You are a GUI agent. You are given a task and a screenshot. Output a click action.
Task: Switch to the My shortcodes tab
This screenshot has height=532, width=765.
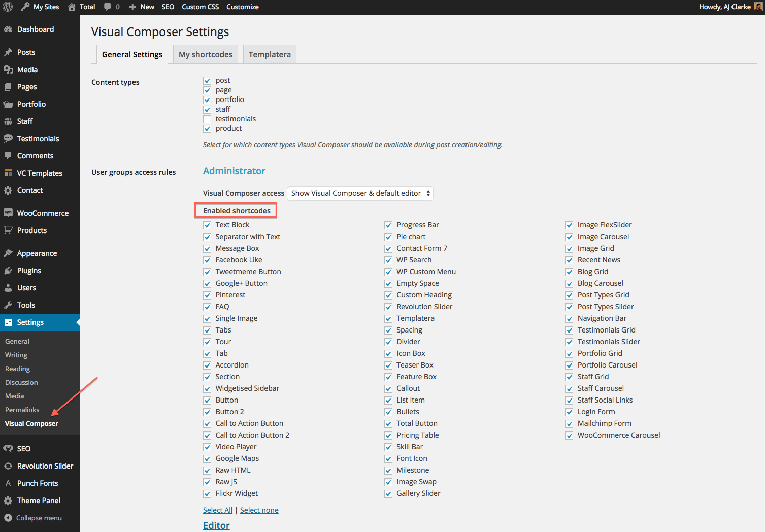point(206,54)
